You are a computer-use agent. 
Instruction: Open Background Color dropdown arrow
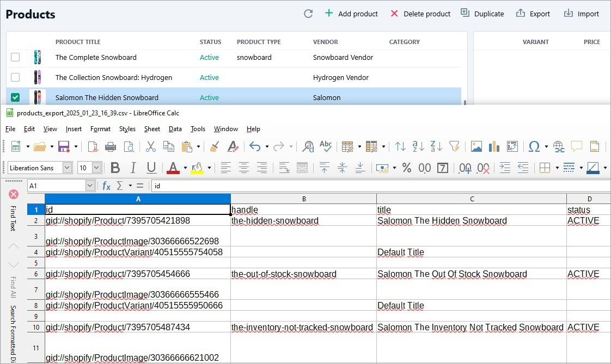pos(209,168)
